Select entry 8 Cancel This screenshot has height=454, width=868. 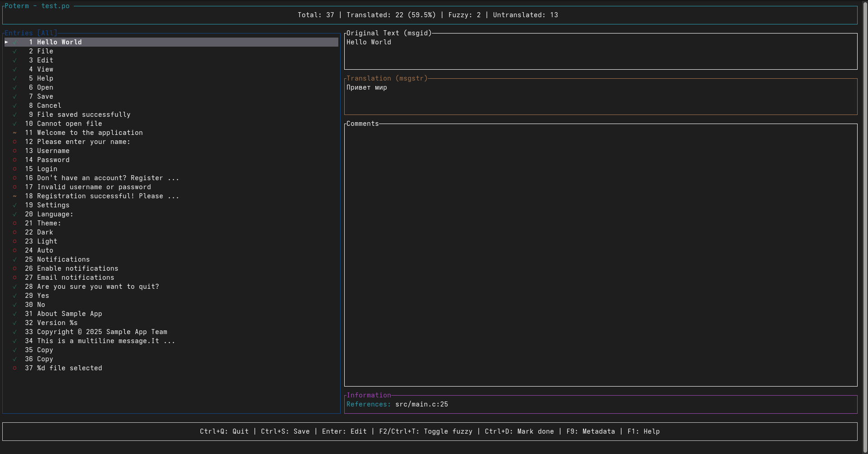pos(171,105)
